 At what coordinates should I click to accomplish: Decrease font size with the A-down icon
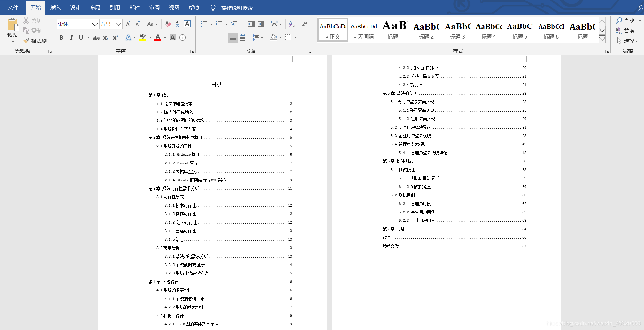point(138,24)
